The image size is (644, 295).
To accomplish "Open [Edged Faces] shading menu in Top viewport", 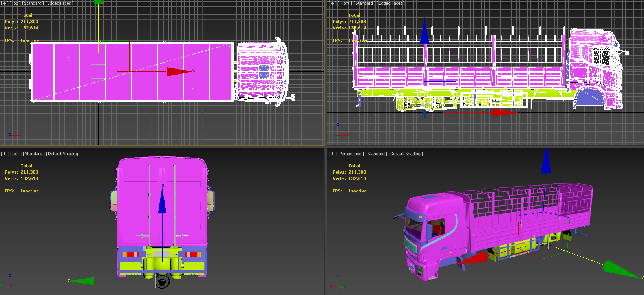I will [x=59, y=3].
